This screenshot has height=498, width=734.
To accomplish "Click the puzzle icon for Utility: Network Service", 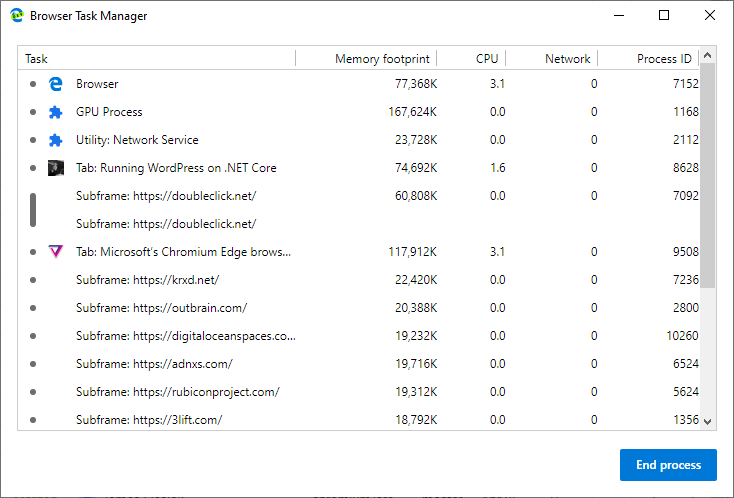I will [x=56, y=140].
